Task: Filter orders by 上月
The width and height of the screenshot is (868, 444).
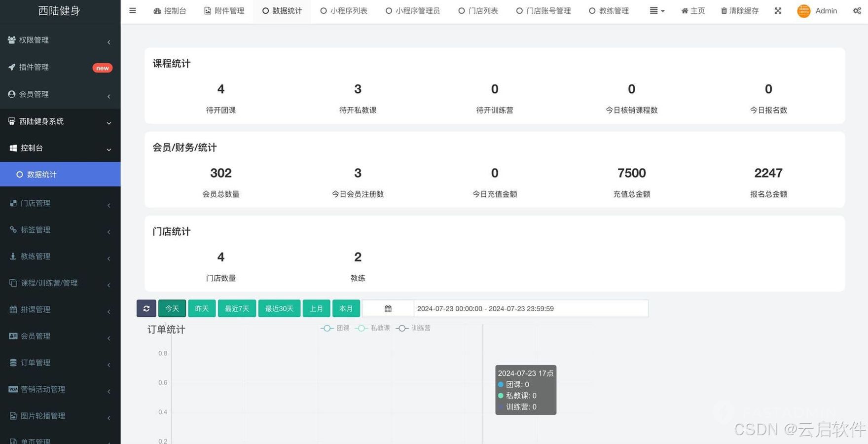Action: point(316,308)
